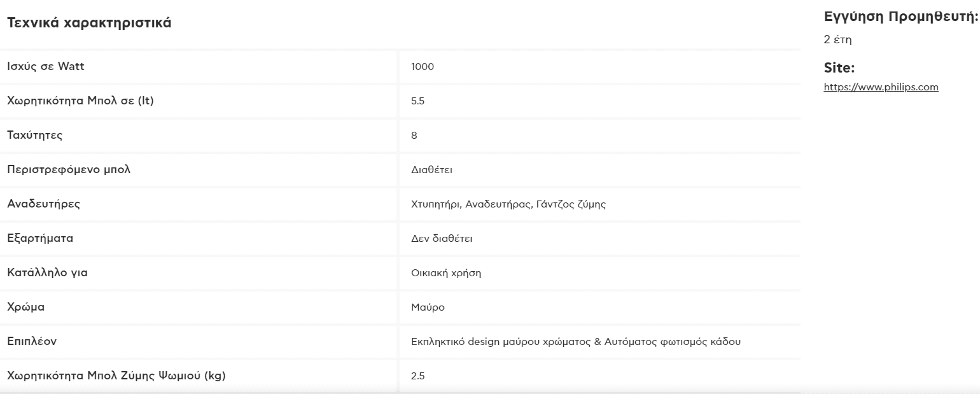Select the Εξαρτήματα row label
The image size is (980, 394).
[x=40, y=238]
